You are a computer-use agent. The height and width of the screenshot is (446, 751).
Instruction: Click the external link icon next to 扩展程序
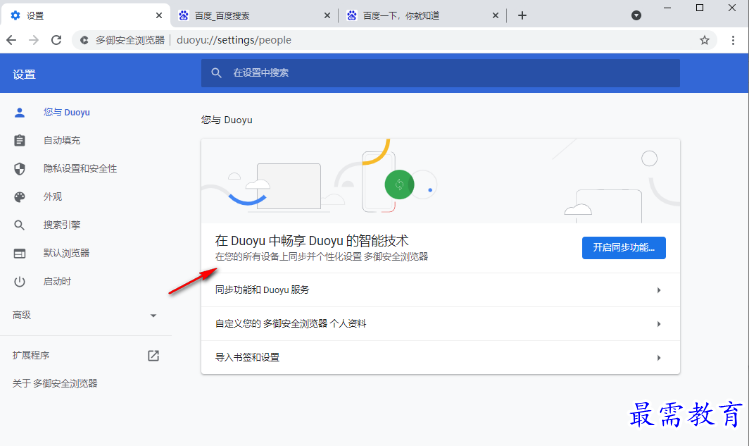tap(153, 355)
